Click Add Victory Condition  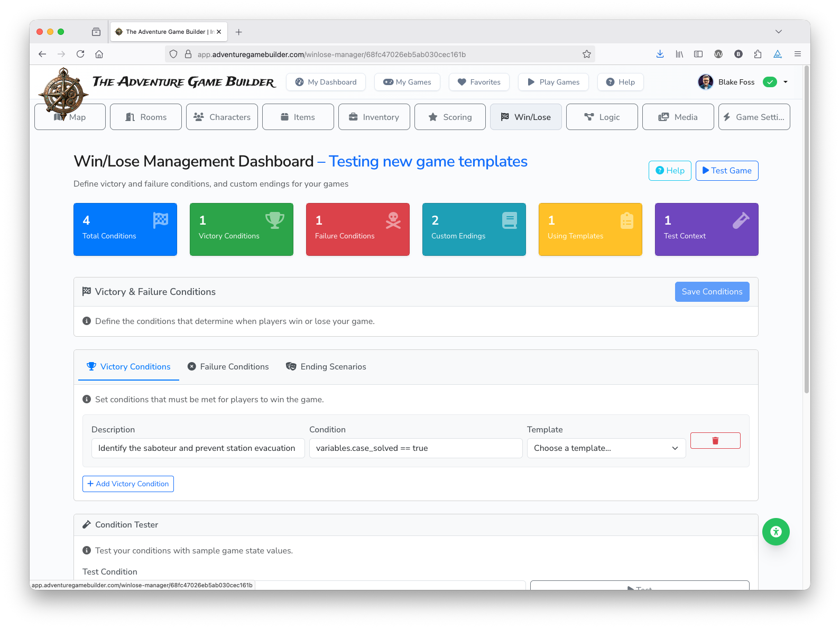tap(128, 484)
